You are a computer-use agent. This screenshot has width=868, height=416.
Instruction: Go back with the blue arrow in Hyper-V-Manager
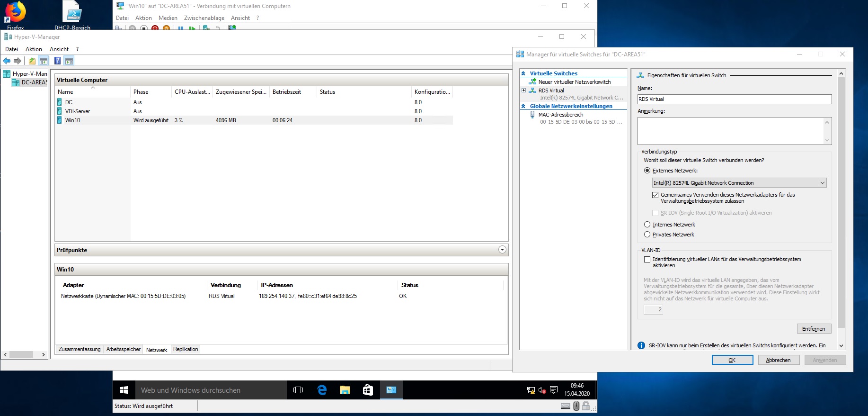[x=7, y=61]
